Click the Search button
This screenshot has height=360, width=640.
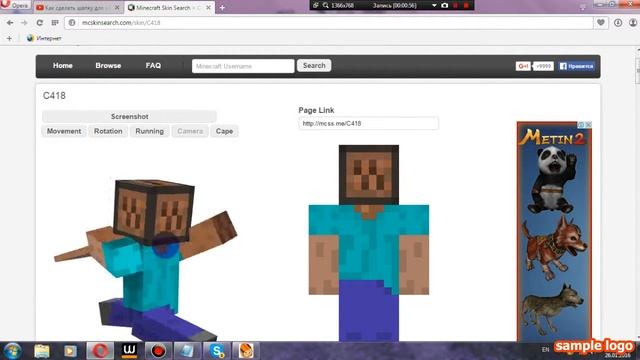(x=314, y=66)
